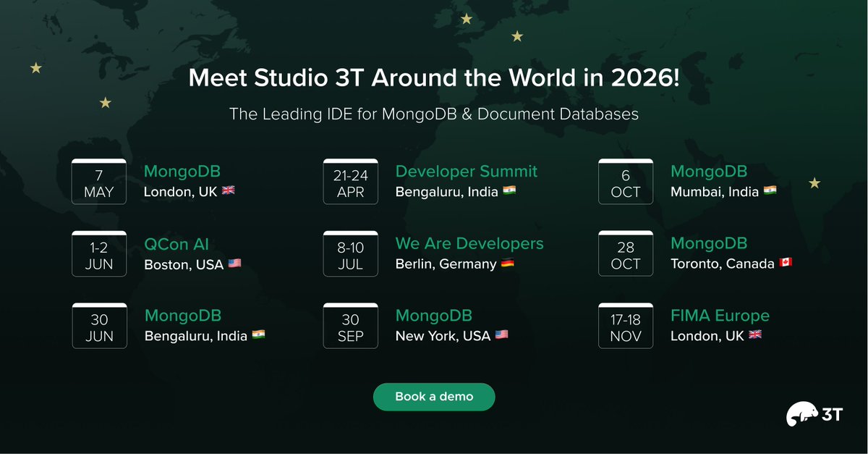Open the Studio 3T logo

814,415
